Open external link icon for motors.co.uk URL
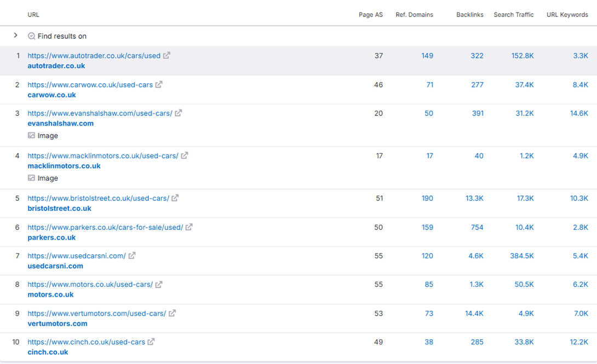 [x=159, y=285]
